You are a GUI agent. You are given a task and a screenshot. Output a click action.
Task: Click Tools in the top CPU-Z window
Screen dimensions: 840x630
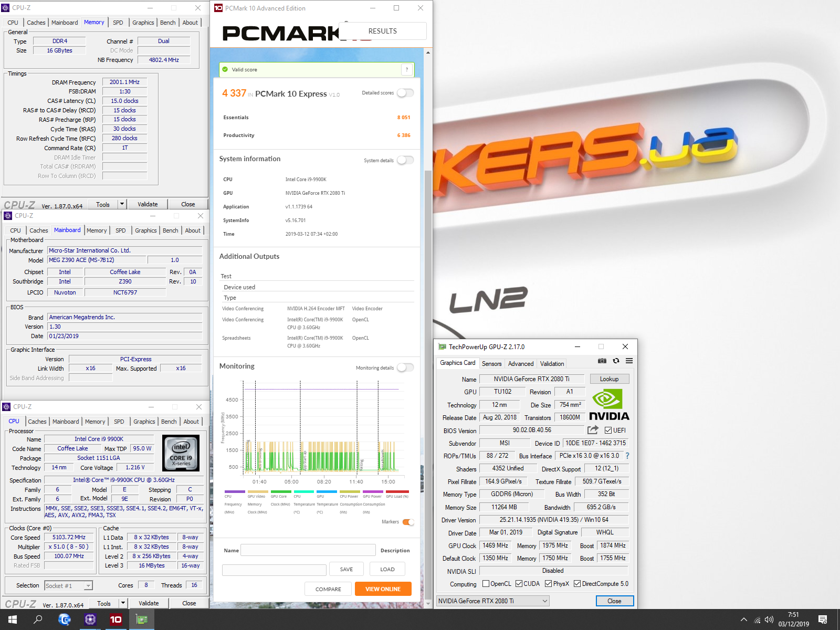[103, 204]
